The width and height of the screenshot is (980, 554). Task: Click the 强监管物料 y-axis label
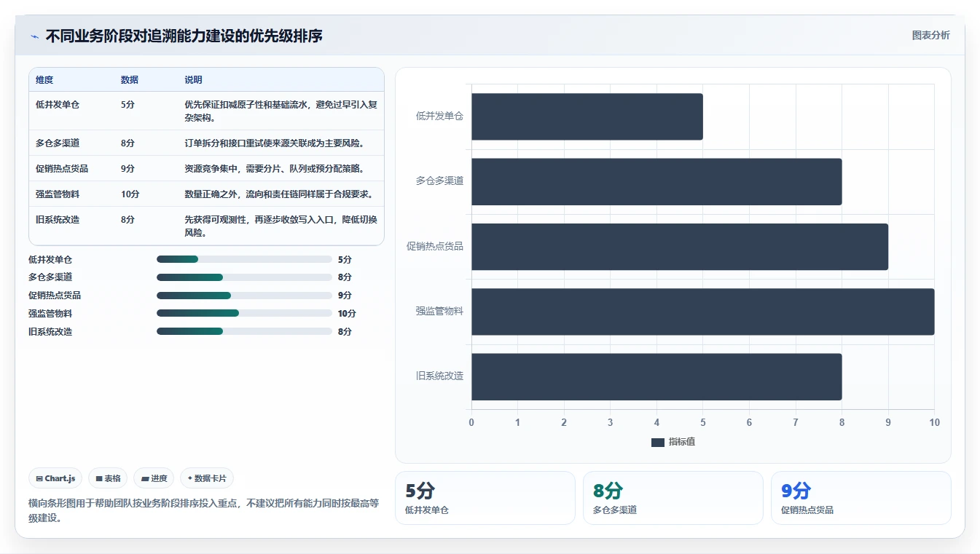point(439,312)
